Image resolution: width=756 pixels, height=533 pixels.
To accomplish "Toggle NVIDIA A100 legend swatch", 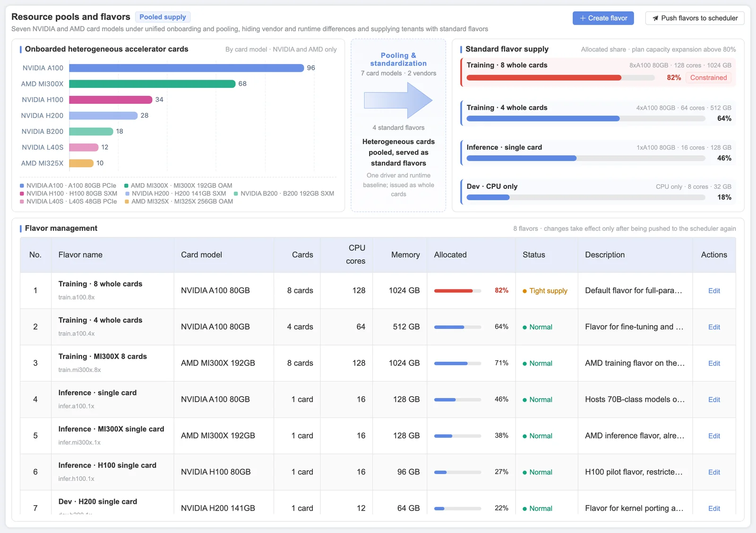I will [22, 186].
